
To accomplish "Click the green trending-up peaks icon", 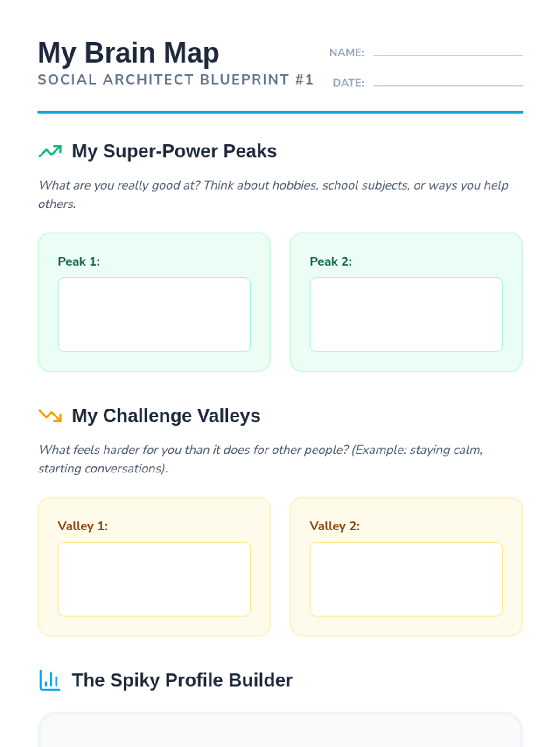I will pos(50,151).
